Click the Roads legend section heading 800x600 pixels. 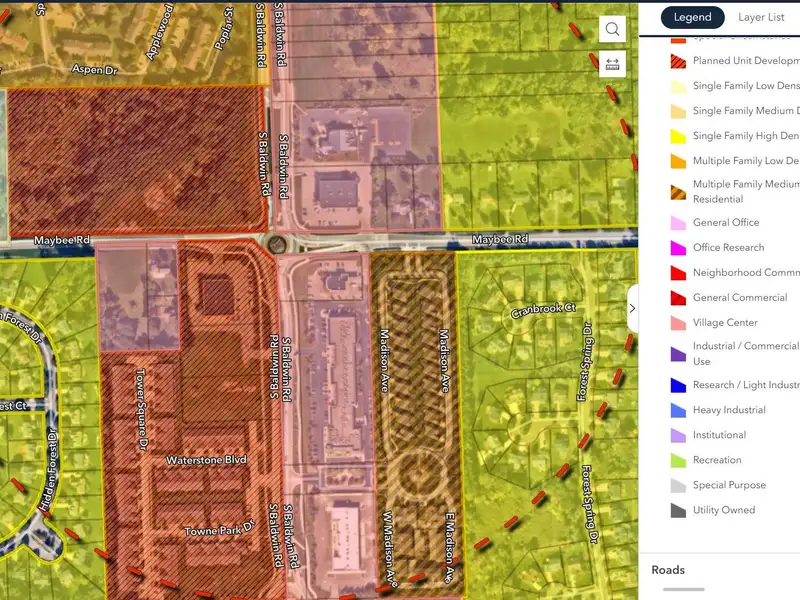tap(668, 570)
